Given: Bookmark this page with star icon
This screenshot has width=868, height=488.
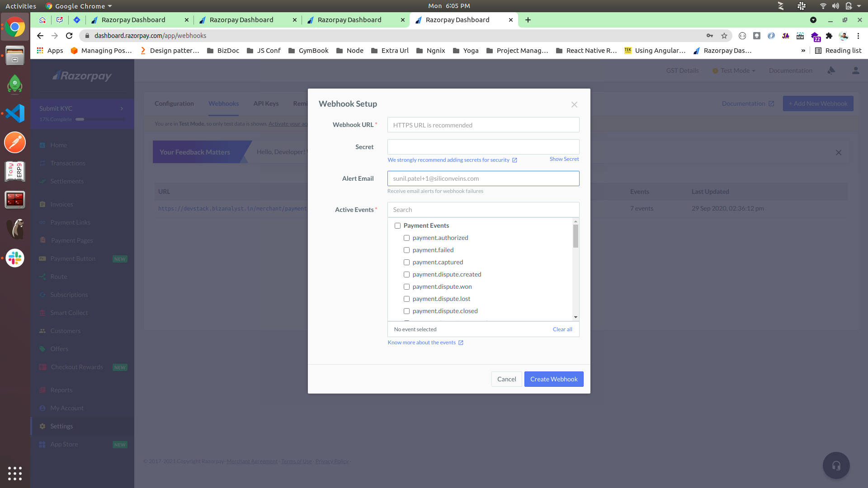Looking at the screenshot, I should [x=724, y=36].
